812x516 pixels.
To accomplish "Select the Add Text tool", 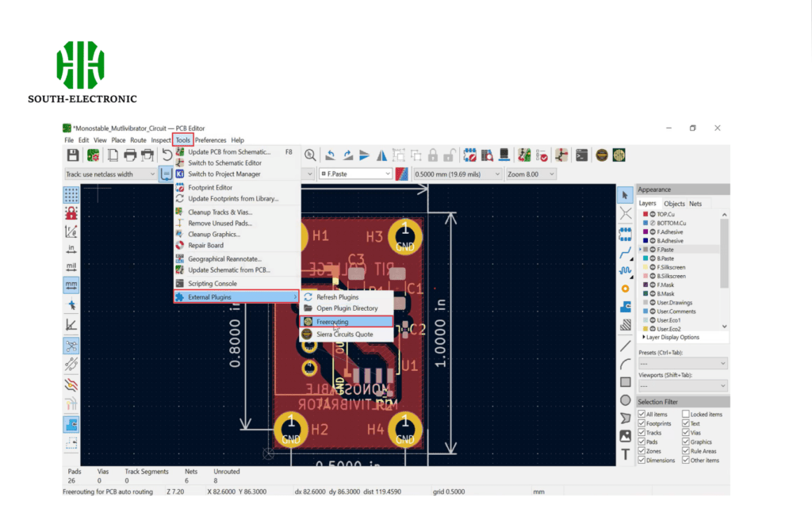I will click(625, 454).
